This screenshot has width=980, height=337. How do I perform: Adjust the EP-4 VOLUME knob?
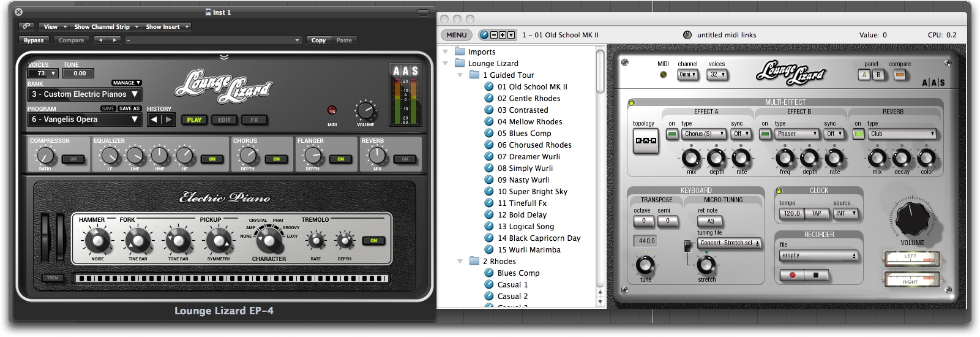[365, 111]
